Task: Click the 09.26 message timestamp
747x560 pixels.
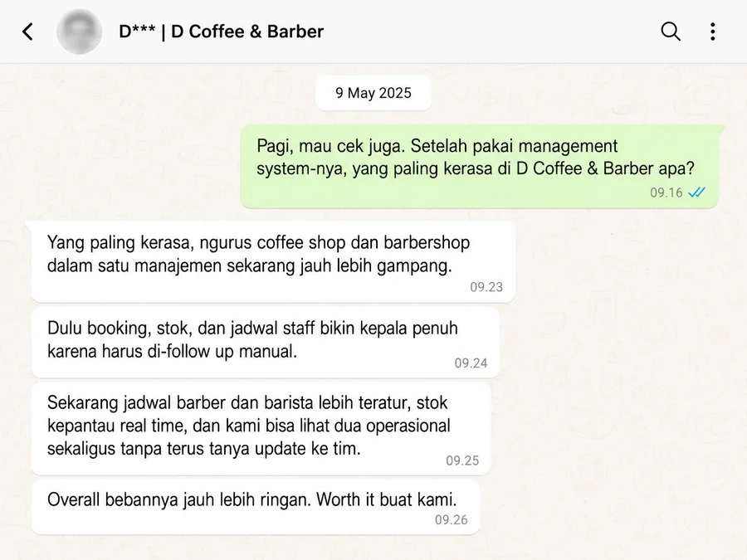Action: coord(452,519)
